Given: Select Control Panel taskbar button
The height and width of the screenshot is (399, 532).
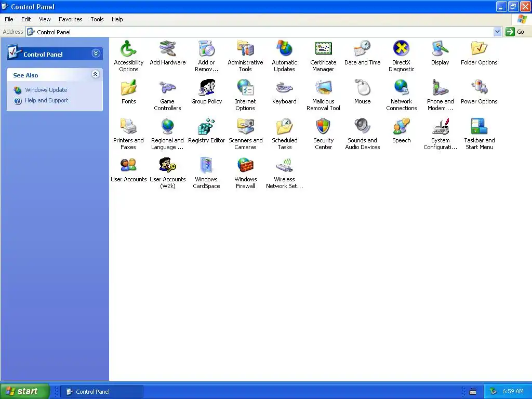Looking at the screenshot, I should pyautogui.click(x=102, y=392).
